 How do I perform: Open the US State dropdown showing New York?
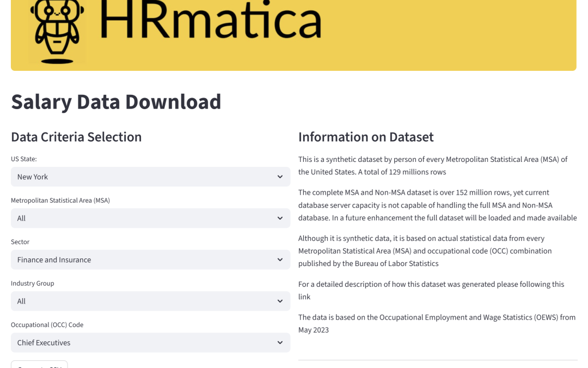click(150, 177)
